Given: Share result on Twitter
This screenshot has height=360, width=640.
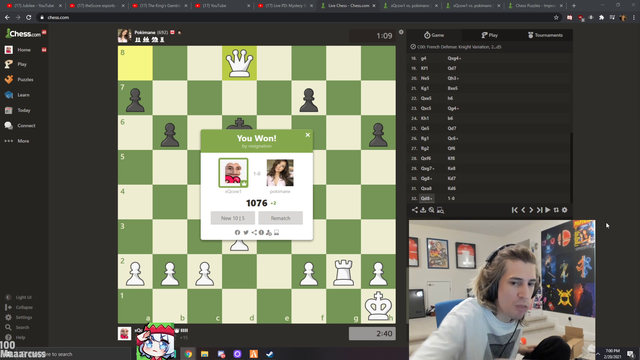Looking at the screenshot, I should [x=246, y=232].
